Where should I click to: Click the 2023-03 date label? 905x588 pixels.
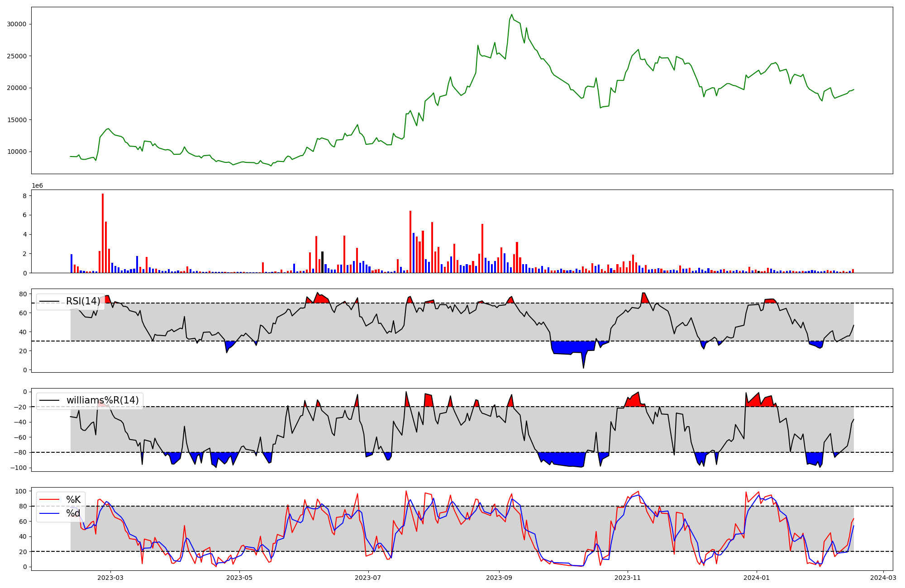coord(110,577)
